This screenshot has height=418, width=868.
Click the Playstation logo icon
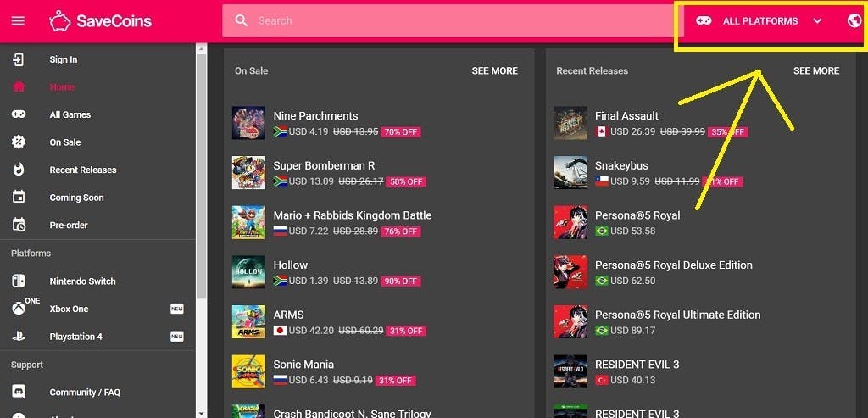pyautogui.click(x=19, y=336)
